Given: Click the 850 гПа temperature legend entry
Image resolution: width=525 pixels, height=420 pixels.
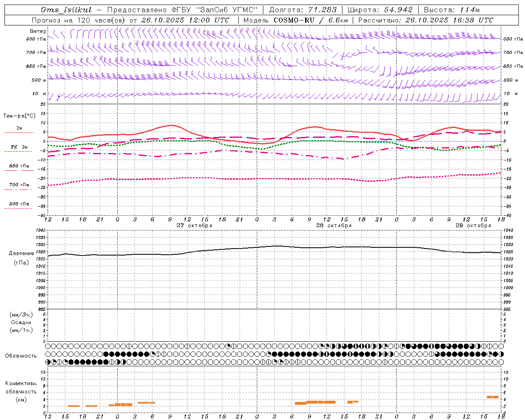Looking at the screenshot, I should [x=19, y=166].
